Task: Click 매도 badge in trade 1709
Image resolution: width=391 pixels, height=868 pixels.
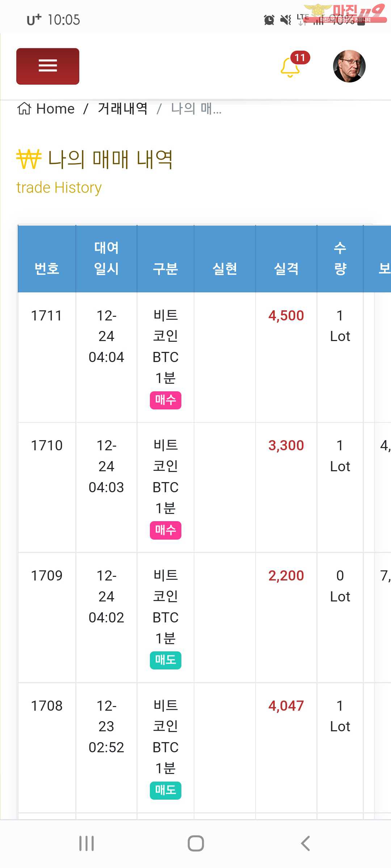Action: click(165, 660)
